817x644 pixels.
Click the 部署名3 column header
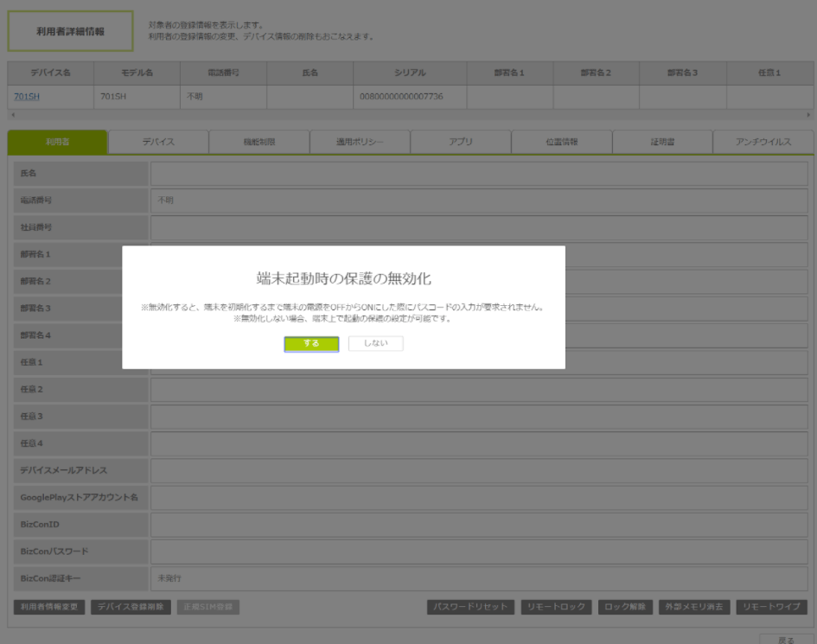pos(683,73)
